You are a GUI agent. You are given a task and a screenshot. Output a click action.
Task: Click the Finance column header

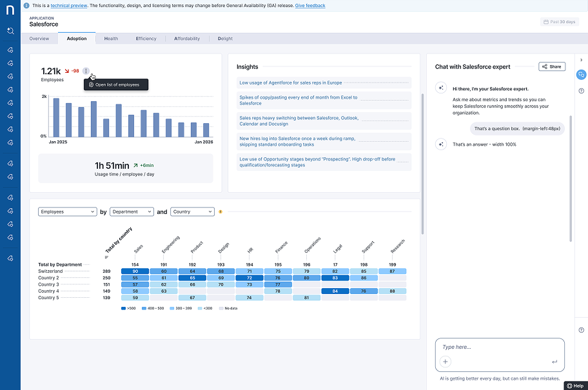(281, 247)
